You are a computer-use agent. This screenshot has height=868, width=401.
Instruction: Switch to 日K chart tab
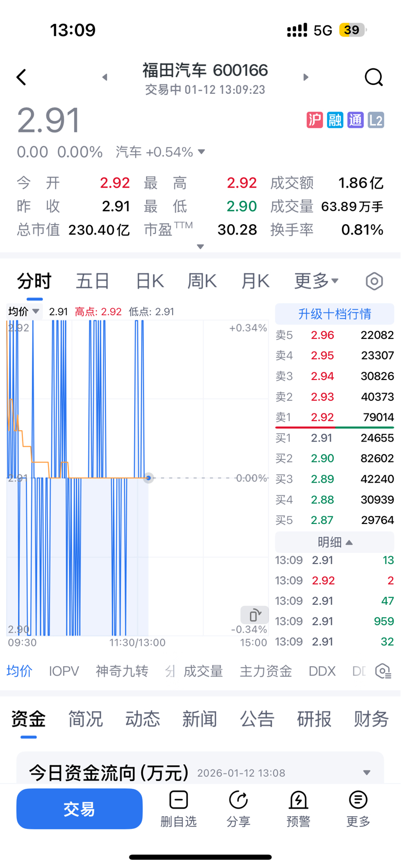click(x=150, y=282)
